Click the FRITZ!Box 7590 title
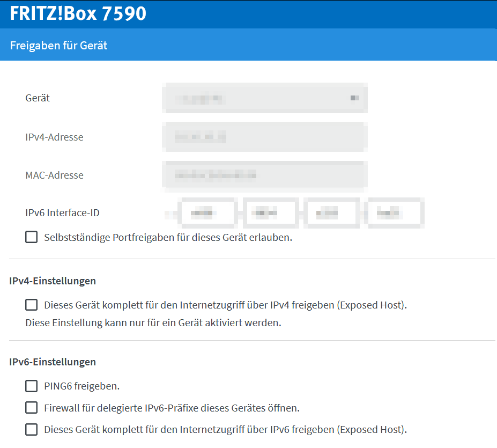The height and width of the screenshot is (448, 497). coord(78,13)
